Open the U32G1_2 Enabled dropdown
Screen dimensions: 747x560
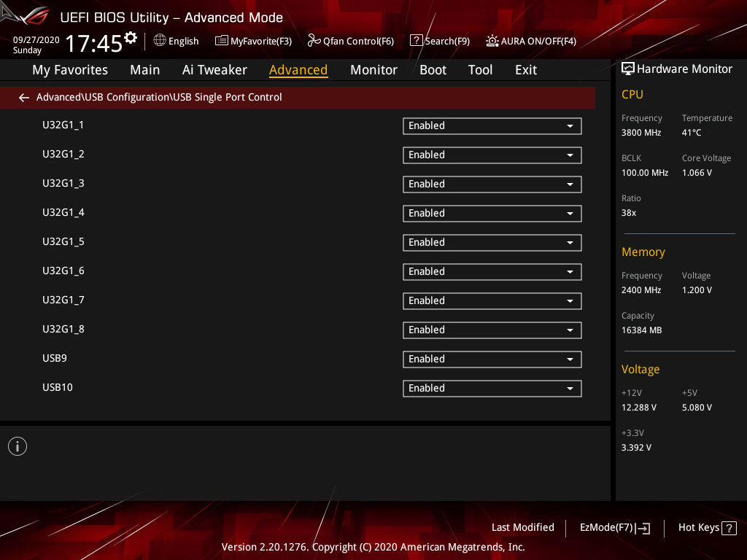pos(492,155)
